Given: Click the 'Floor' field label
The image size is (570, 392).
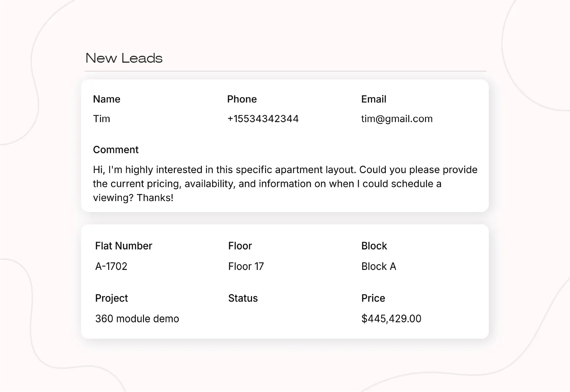Looking at the screenshot, I should click(x=240, y=246).
